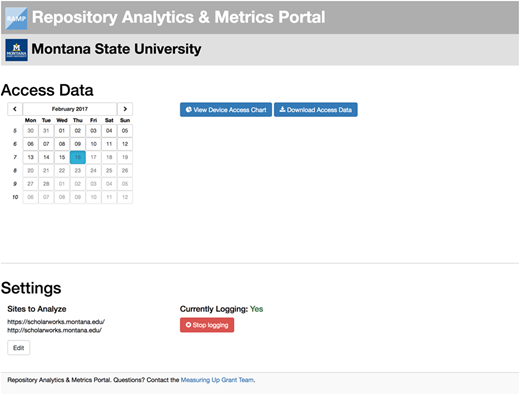Click week number 10 label
This screenshot has width=520, height=395.
point(15,197)
